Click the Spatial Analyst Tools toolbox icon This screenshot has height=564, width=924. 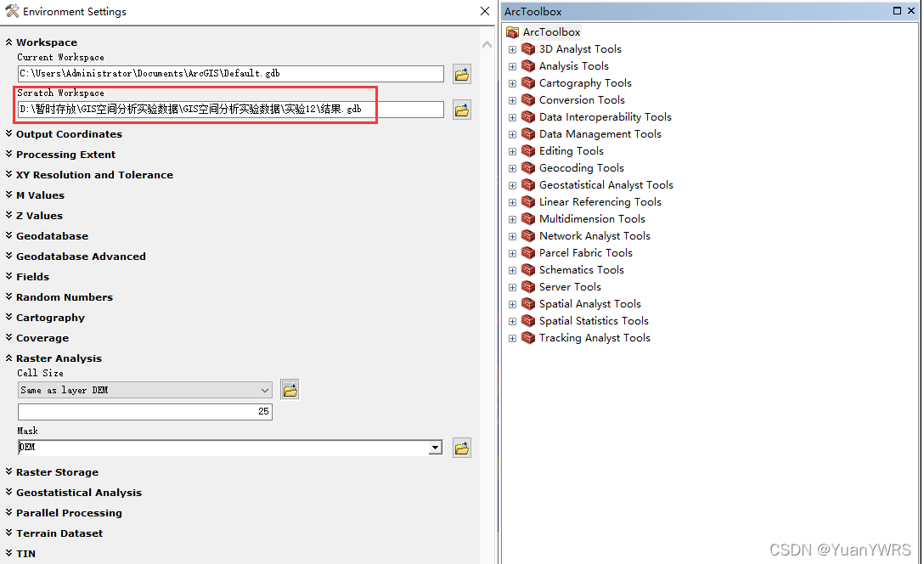528,304
